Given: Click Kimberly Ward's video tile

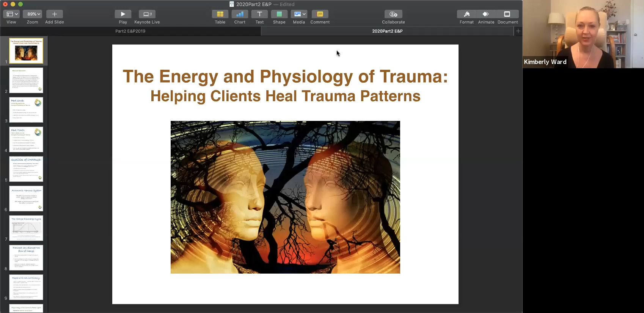Looking at the screenshot, I should [x=583, y=34].
